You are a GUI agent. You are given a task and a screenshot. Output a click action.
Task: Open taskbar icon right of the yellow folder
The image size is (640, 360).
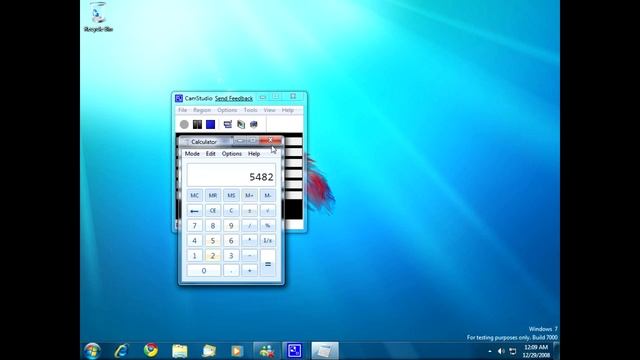tap(209, 351)
